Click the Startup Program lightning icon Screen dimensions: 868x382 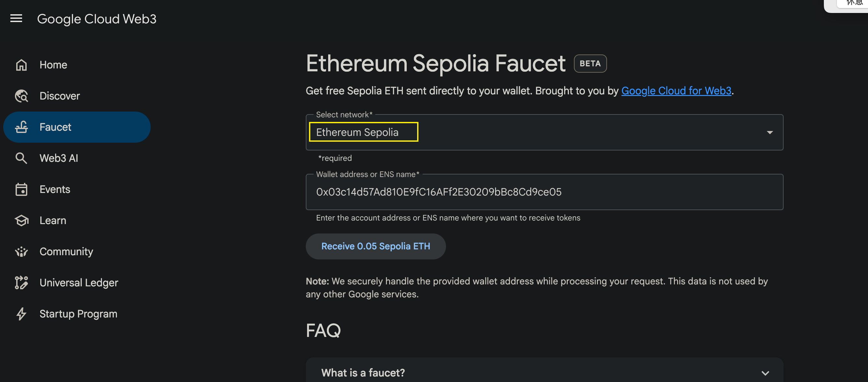[x=21, y=314]
